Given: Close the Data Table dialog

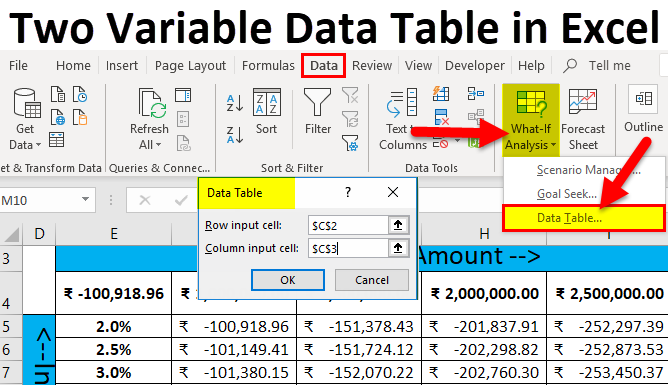Looking at the screenshot, I should click(x=393, y=192).
